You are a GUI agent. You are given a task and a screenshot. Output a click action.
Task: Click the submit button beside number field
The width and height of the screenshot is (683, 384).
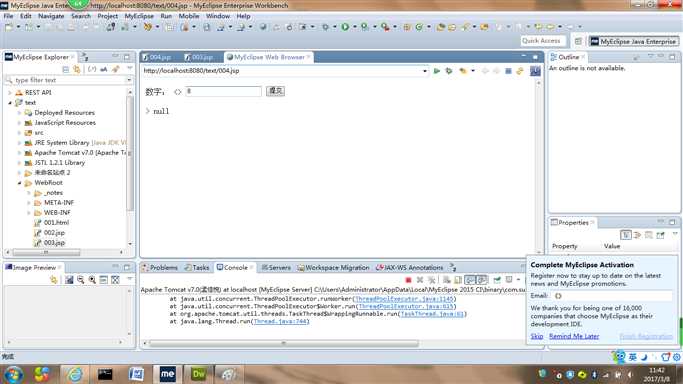(x=275, y=91)
